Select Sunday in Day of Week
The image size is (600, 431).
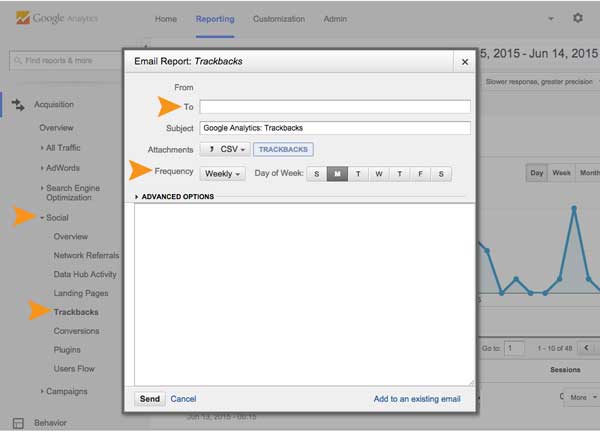point(316,174)
